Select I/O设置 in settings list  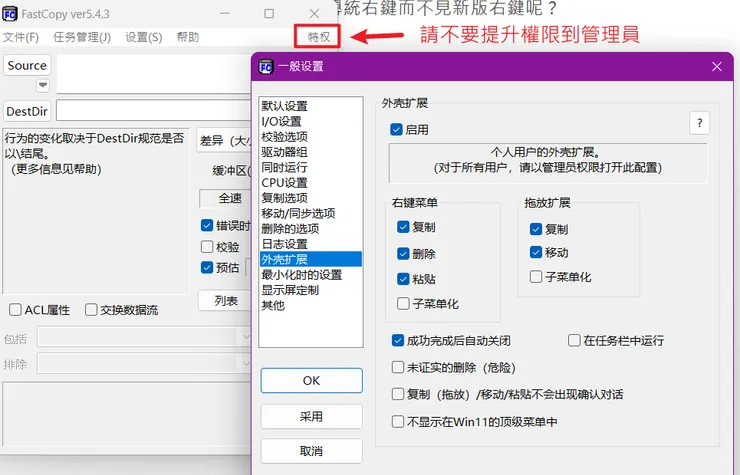[311, 121]
